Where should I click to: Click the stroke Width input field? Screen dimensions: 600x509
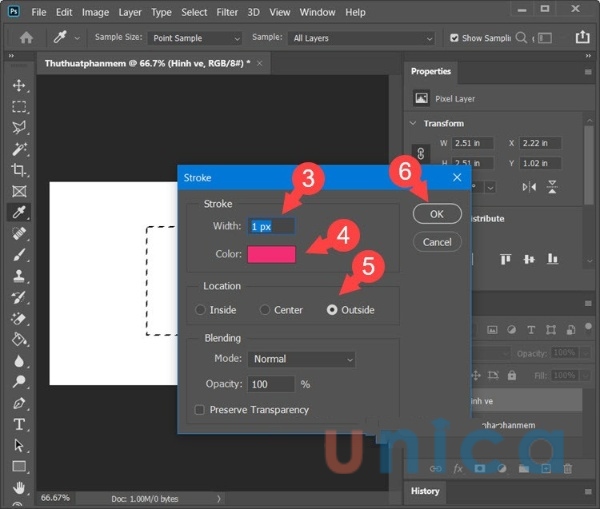[272, 226]
